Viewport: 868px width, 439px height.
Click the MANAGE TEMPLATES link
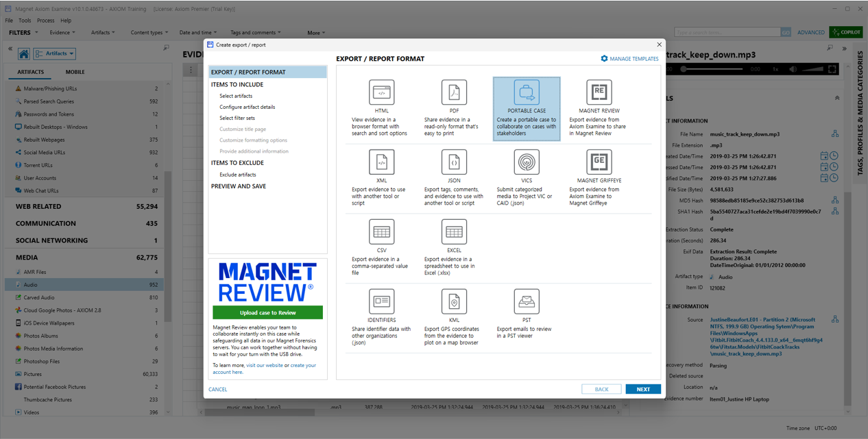(x=634, y=59)
